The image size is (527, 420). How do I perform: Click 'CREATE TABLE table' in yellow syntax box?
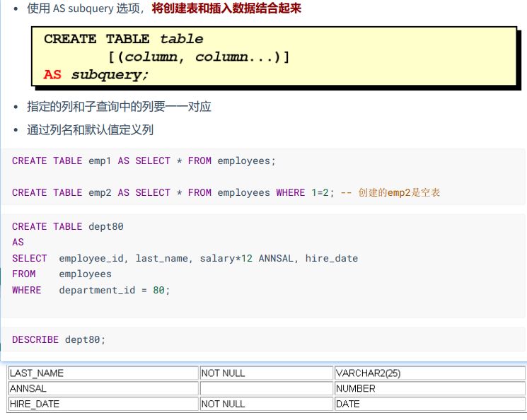point(123,39)
